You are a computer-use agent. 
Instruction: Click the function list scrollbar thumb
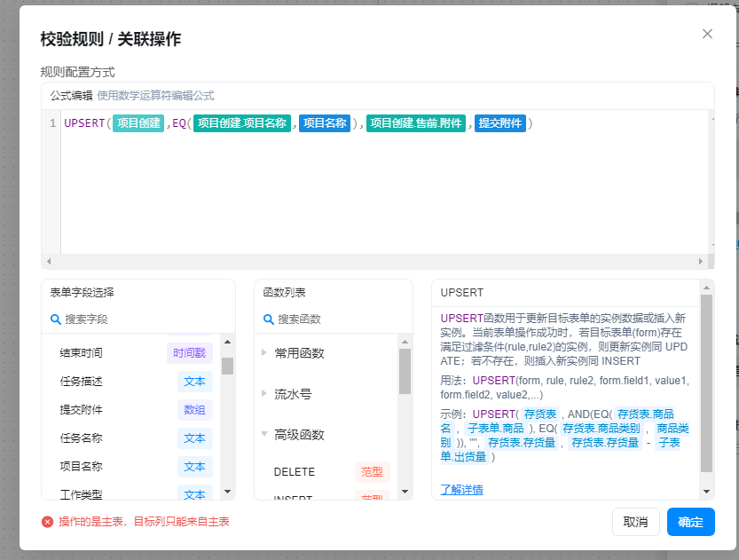click(405, 372)
